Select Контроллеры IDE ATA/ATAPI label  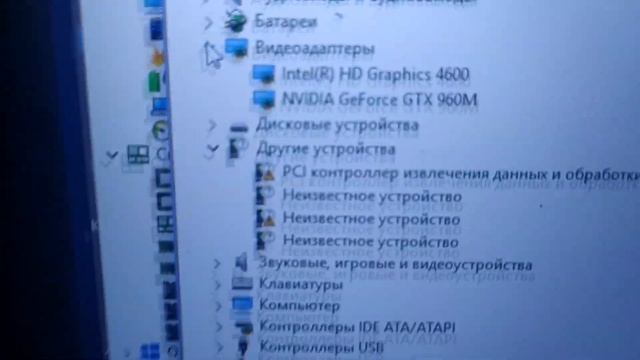click(x=358, y=327)
